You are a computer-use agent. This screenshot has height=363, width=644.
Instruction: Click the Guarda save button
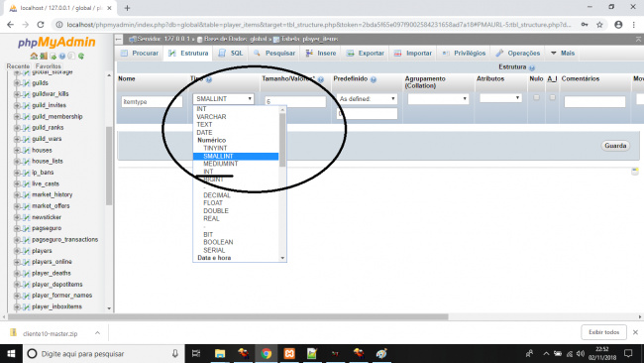[615, 146]
